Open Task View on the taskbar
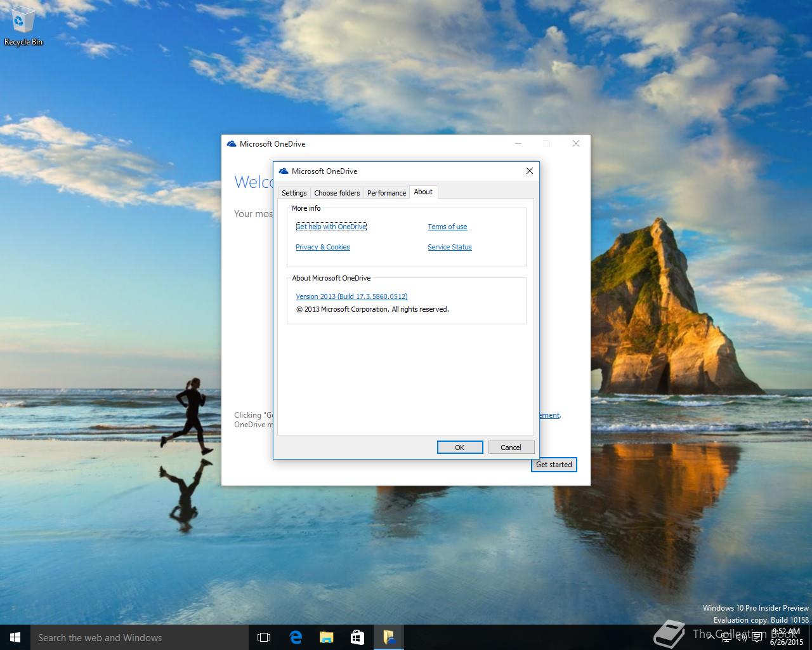 [264, 637]
